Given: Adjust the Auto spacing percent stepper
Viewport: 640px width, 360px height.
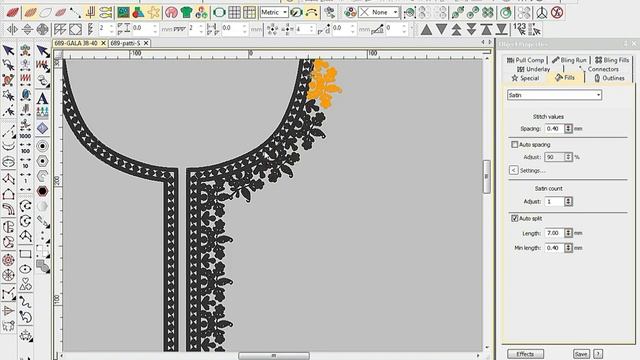Looking at the screenshot, I should click(x=568, y=157).
